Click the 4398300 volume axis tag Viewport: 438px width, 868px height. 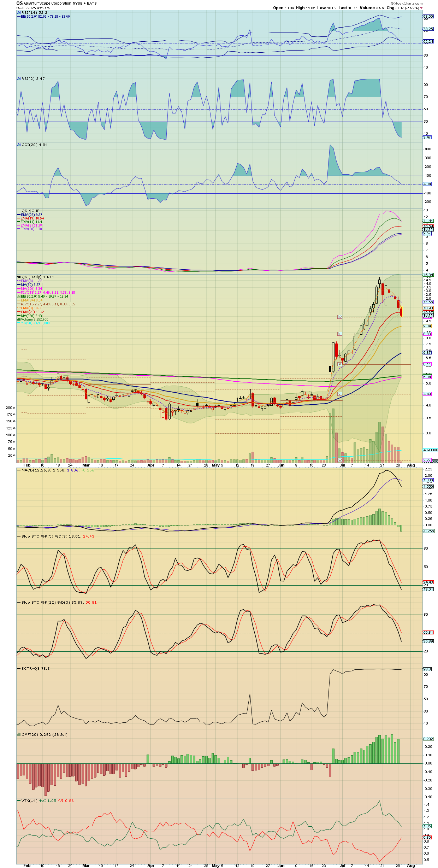point(430,450)
